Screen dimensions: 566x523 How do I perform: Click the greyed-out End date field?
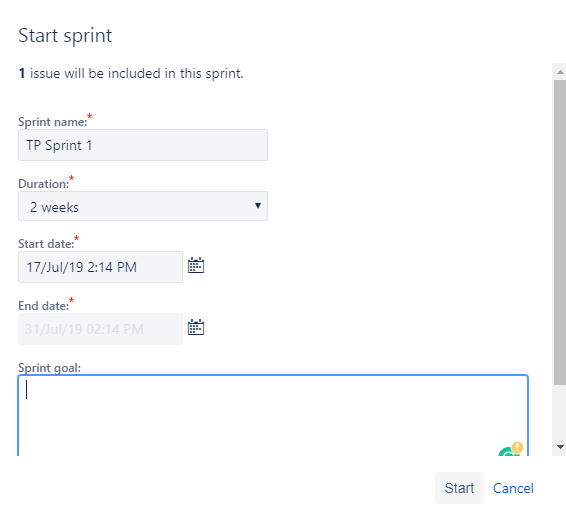[x=100, y=329]
